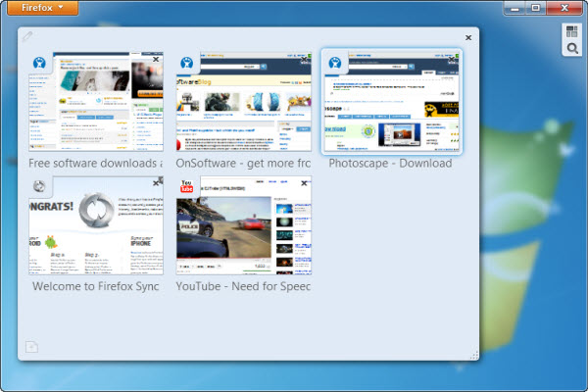Close the tab group with its X
Viewport: 588px width, 392px height.
pos(468,37)
